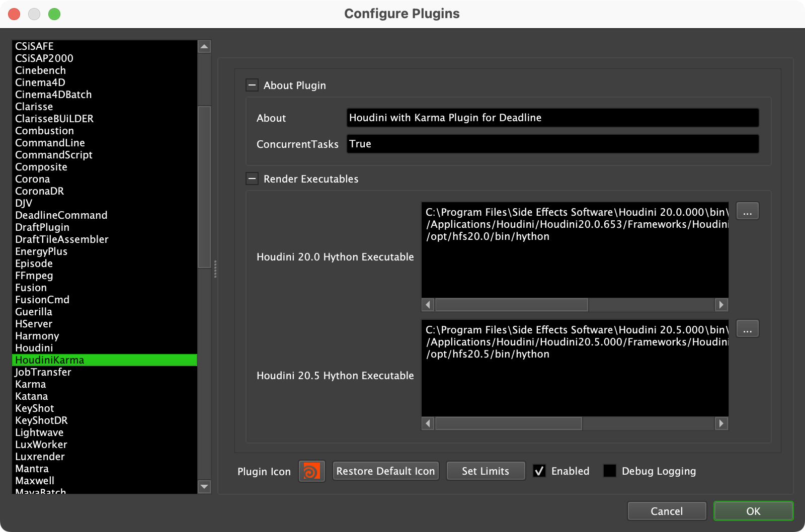Viewport: 805px width, 532px height.
Task: Select CommandScript plugin
Action: tap(105, 155)
